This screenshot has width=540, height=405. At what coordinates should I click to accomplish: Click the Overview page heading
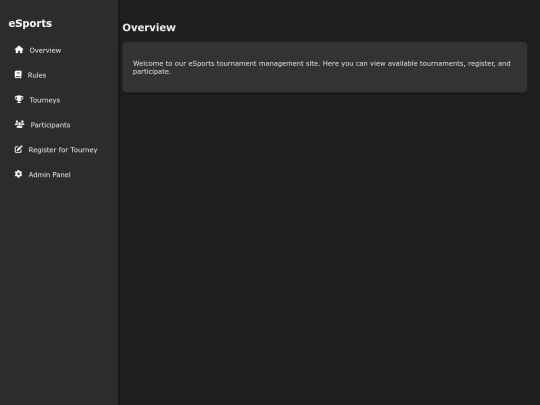(x=149, y=28)
